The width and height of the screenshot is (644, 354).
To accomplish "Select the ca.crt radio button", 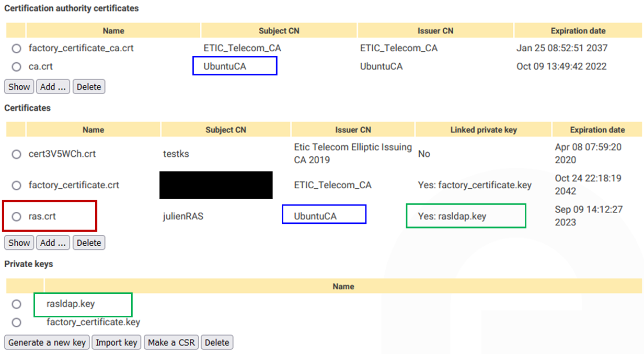I will [x=17, y=67].
